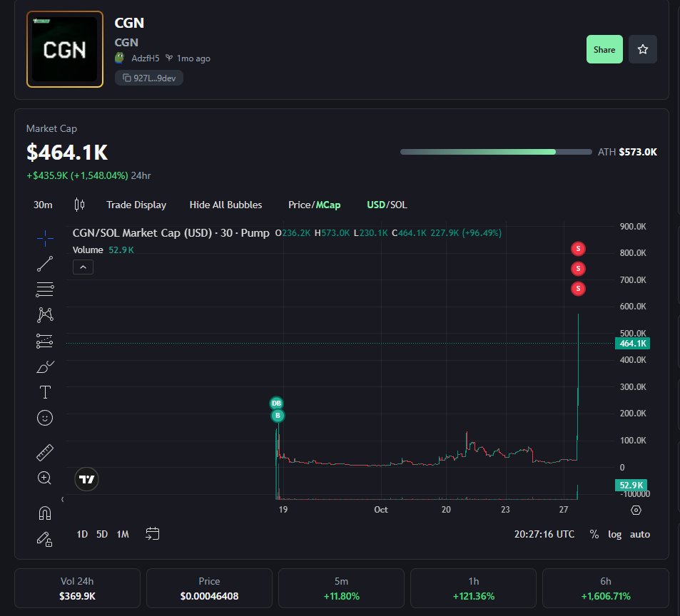
Task: Click the Vol 24h $369.9K card
Action: (x=77, y=588)
